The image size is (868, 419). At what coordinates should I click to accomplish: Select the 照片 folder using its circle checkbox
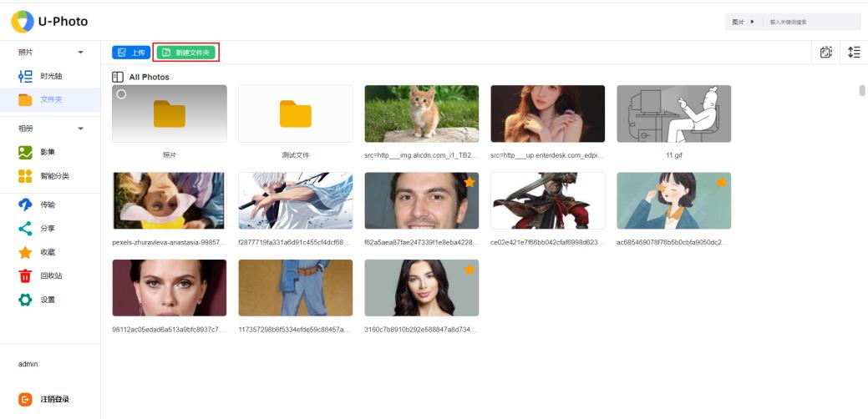121,93
